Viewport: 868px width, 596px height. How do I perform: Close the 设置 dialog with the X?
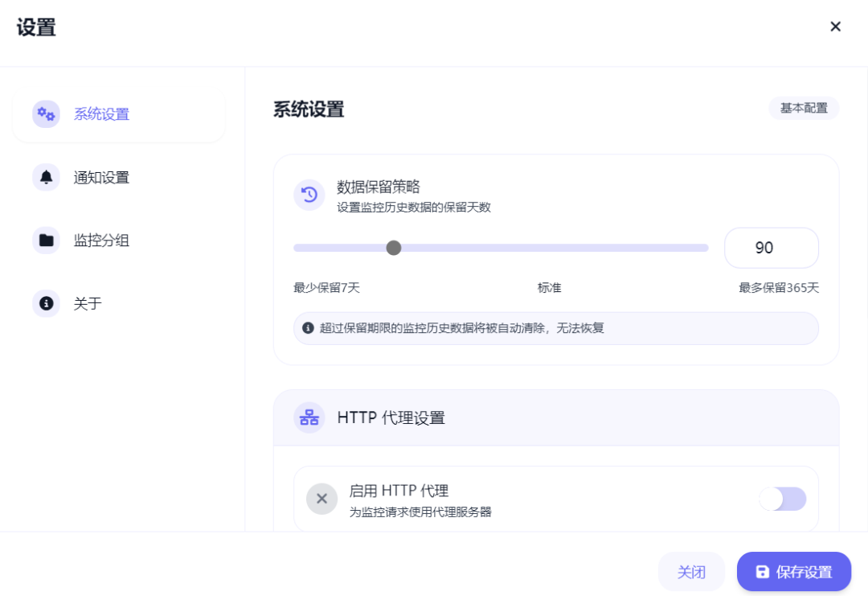coord(835,27)
